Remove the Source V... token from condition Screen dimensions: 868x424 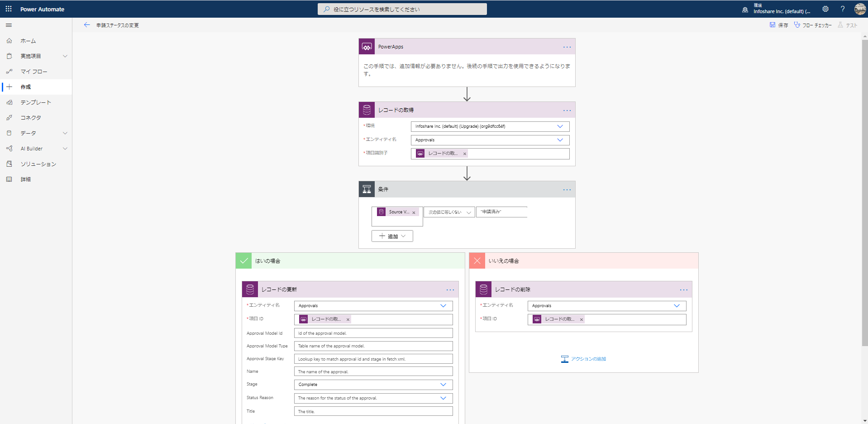[414, 212]
